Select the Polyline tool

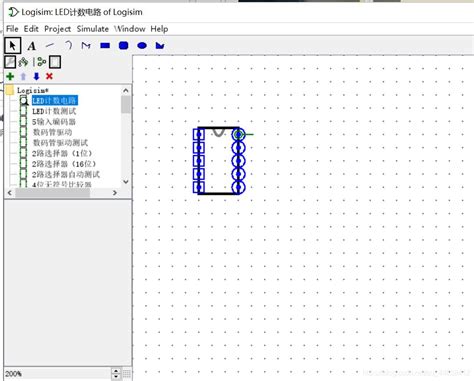click(86, 45)
